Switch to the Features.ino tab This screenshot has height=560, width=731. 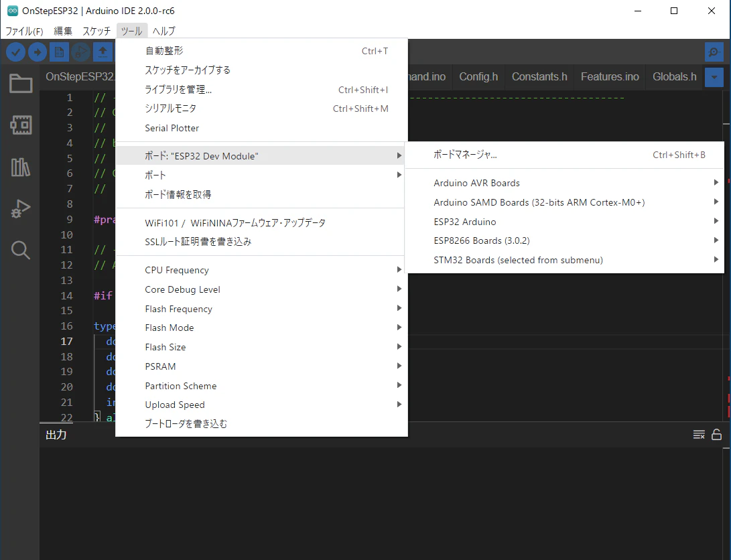coord(610,77)
